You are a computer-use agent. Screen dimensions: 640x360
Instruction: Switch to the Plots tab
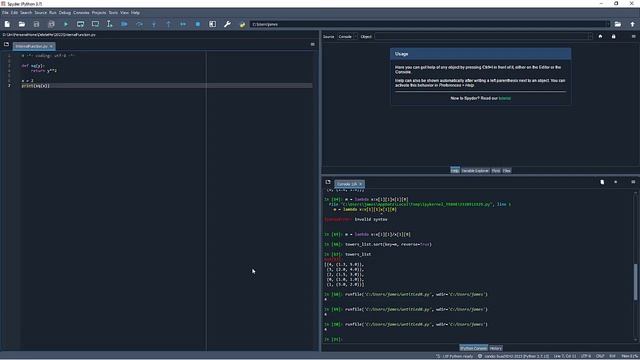coord(496,171)
